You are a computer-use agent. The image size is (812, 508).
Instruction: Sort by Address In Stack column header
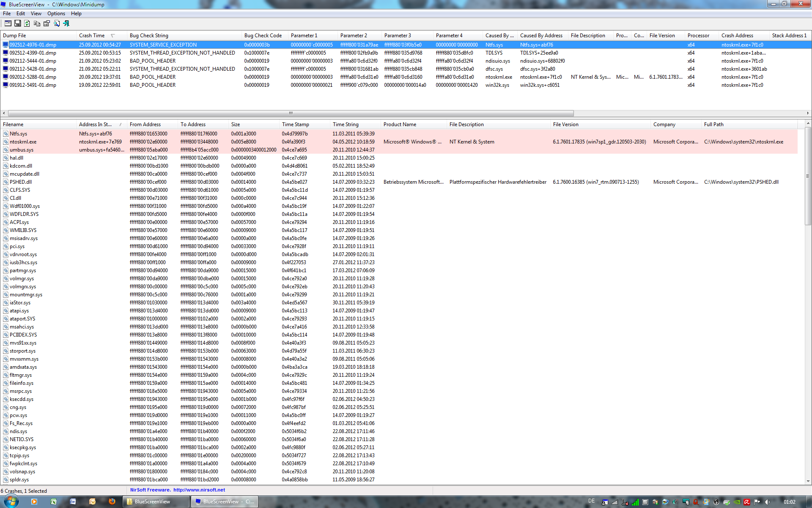click(95, 124)
